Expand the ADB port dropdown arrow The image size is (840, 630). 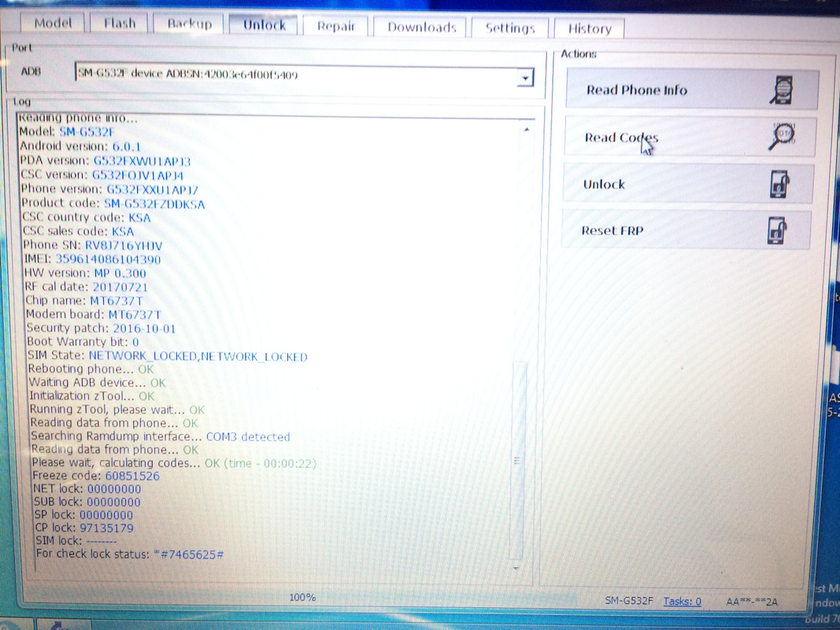[526, 78]
